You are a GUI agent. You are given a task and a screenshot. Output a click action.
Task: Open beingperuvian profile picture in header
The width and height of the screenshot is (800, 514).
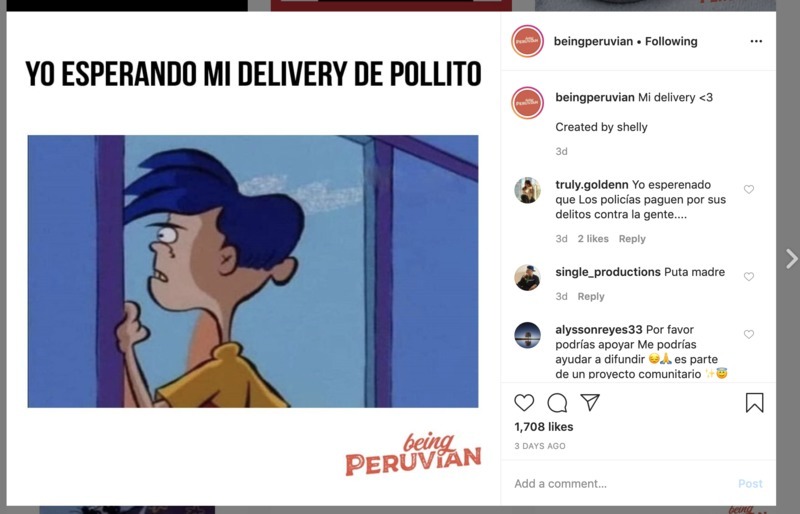tap(527, 41)
